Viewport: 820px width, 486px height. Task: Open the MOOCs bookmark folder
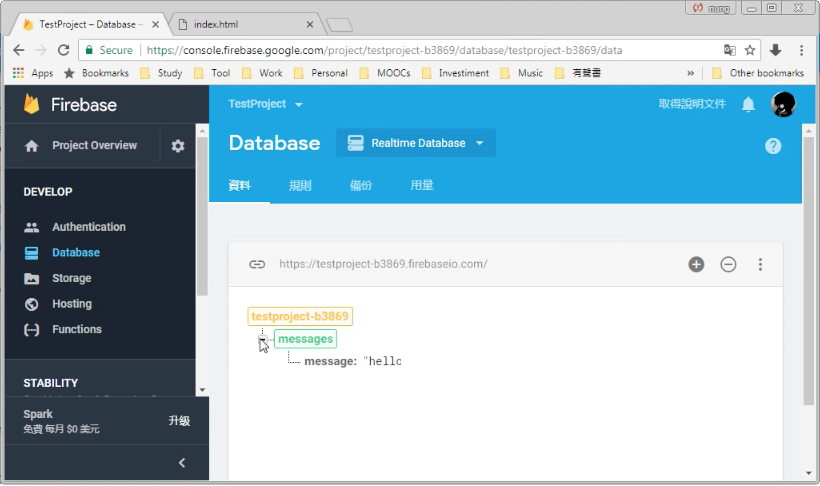coord(385,73)
